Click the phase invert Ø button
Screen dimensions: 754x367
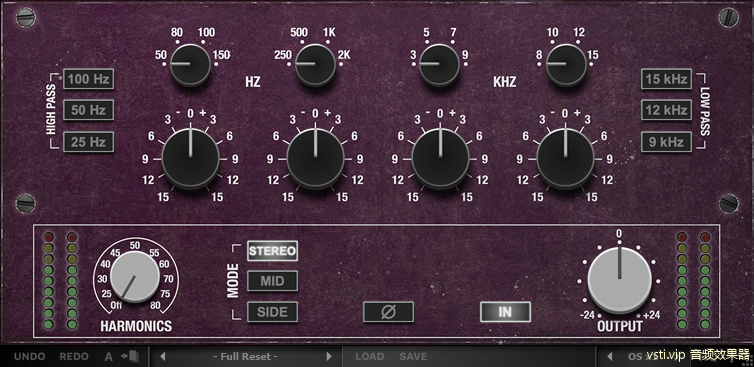coord(388,312)
